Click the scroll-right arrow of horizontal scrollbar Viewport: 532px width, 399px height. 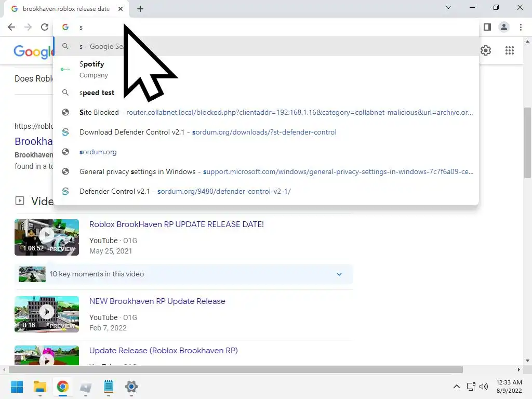(x=519, y=369)
